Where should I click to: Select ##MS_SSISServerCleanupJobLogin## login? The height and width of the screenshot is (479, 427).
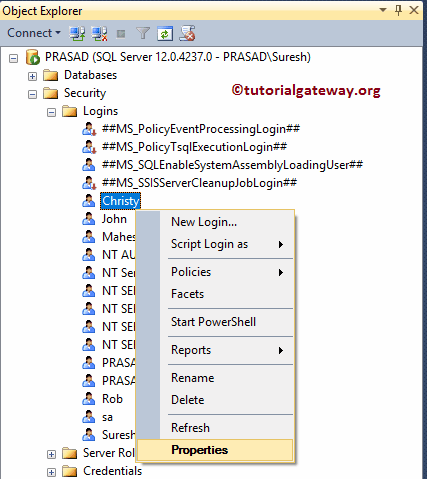coord(199,183)
